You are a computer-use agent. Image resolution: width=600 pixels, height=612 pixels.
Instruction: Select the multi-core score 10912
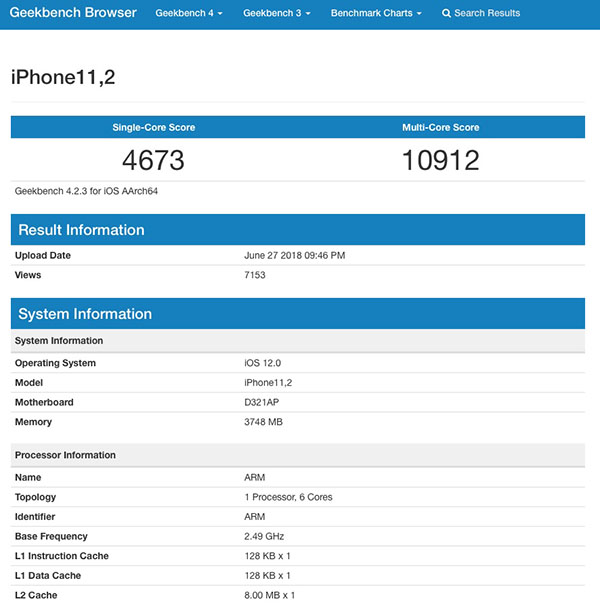[x=441, y=160]
